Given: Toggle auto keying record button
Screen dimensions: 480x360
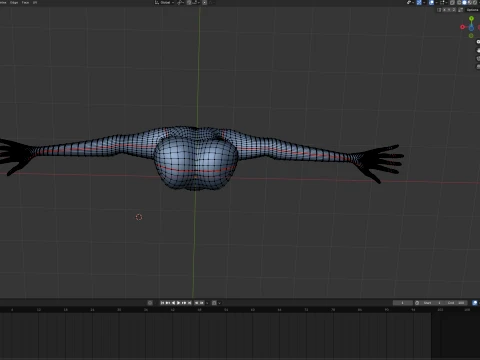Looking at the screenshot, I should [150, 303].
